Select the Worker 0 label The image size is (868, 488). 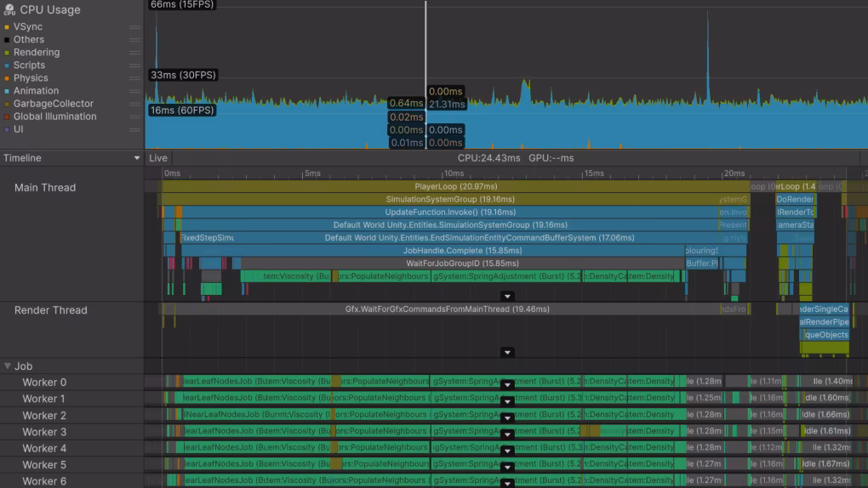tap(44, 382)
